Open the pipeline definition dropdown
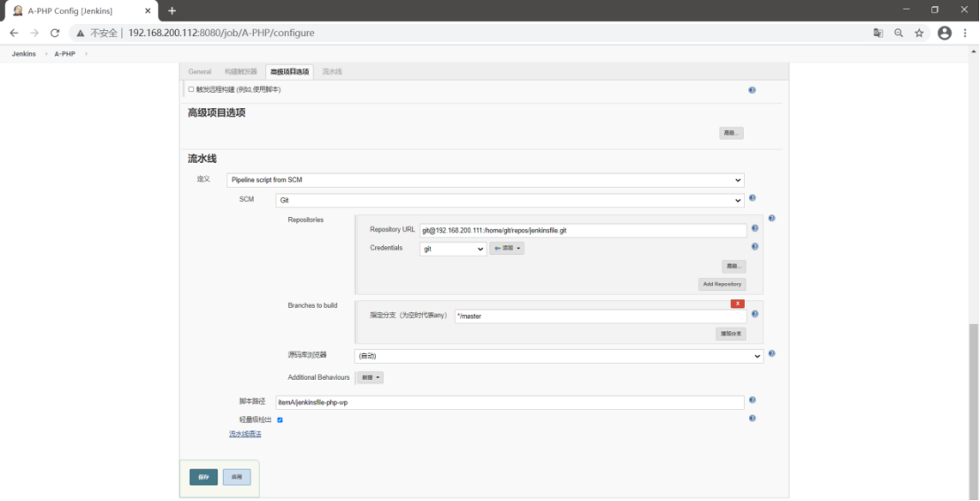This screenshot has height=501, width=980. coord(485,180)
